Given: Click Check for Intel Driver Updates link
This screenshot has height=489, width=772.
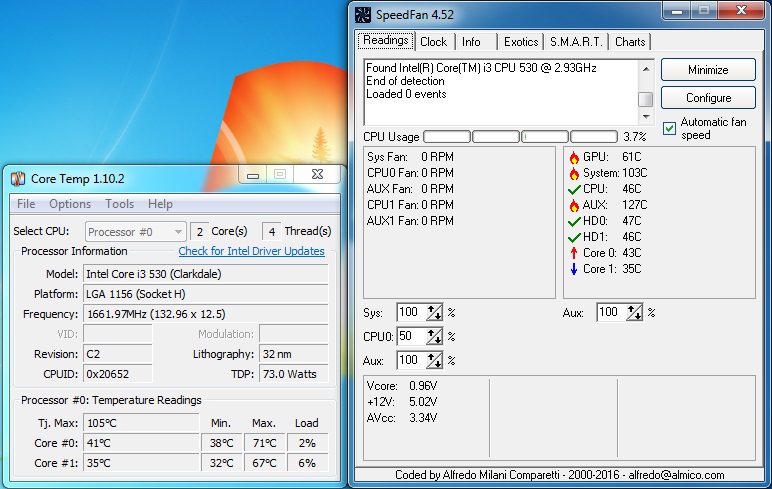Looking at the screenshot, I should [x=252, y=251].
